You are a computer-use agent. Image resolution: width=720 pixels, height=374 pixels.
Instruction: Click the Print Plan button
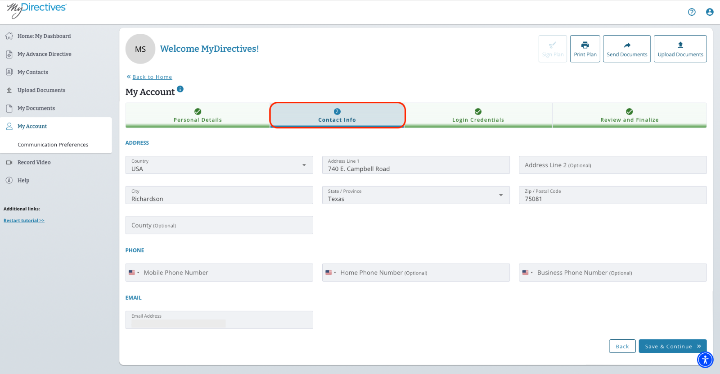pyautogui.click(x=585, y=49)
